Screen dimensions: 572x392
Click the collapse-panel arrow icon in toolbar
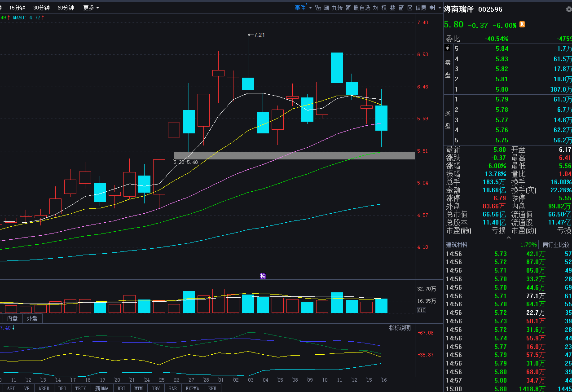[x=432, y=8]
